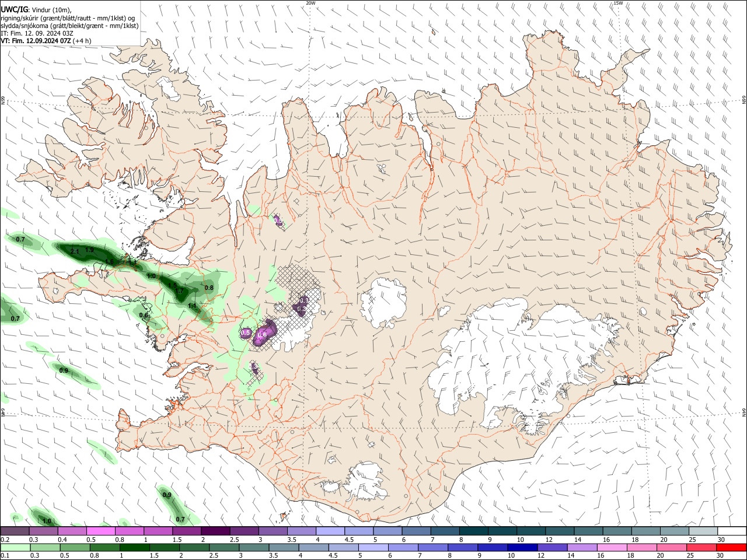747x560 pixels.
Task: Select the green rain swatch starting at 0.5
Action: coord(75,547)
